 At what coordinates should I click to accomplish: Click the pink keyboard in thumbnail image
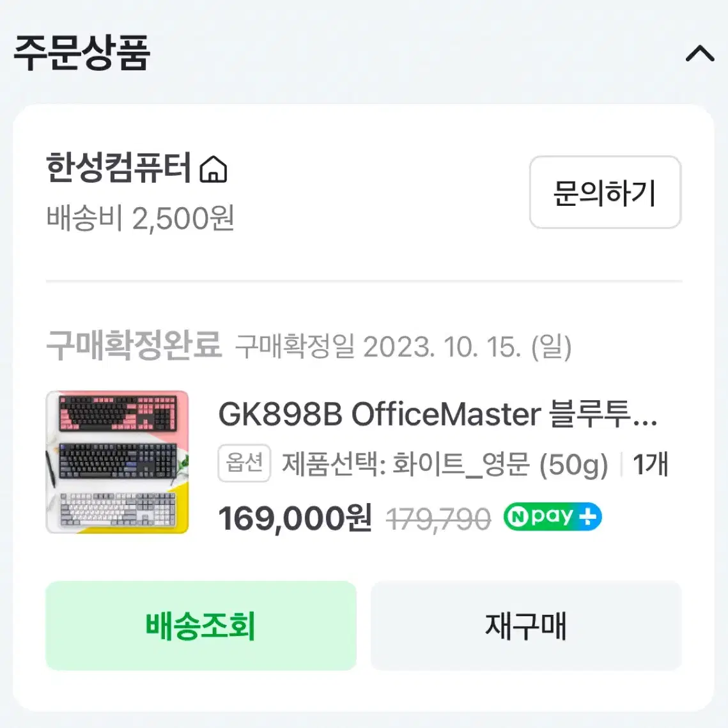[x=118, y=413]
